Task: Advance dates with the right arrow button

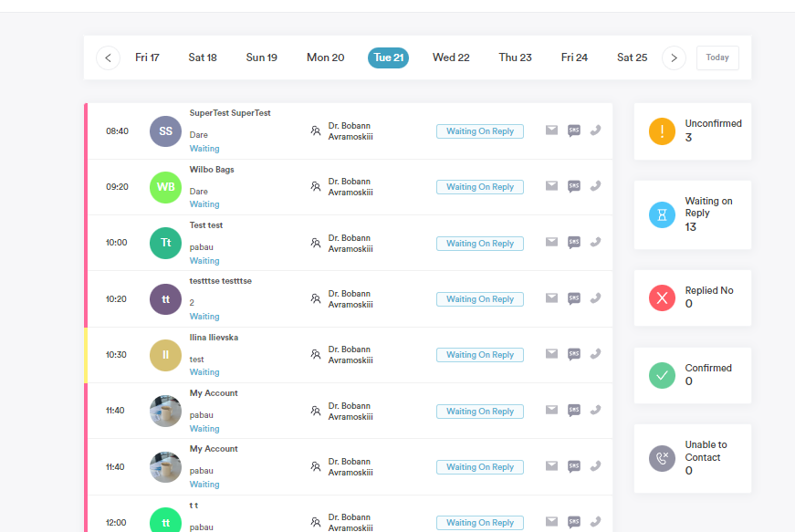Action: coord(674,57)
